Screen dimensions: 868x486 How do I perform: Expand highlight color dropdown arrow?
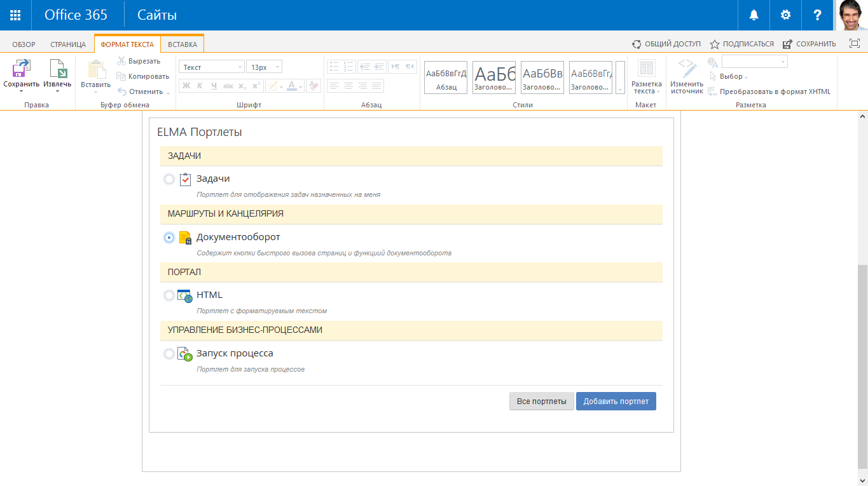coord(281,86)
